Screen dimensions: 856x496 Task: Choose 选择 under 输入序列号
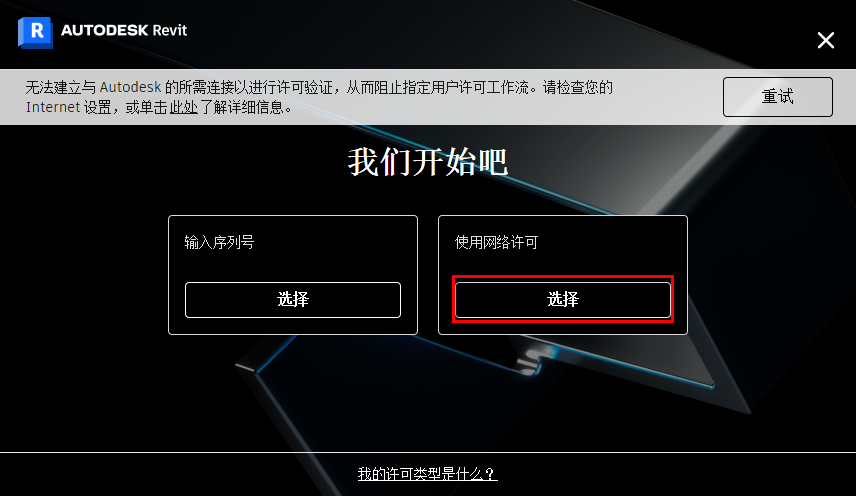pos(293,300)
